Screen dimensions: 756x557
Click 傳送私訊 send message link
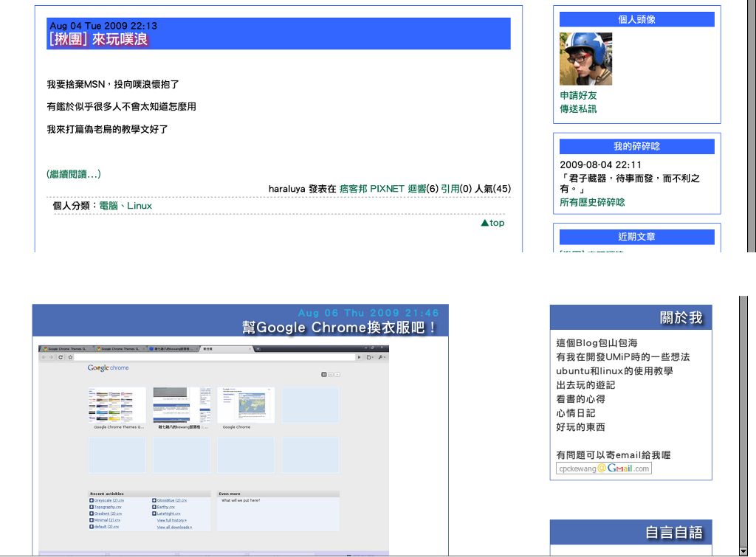point(578,109)
